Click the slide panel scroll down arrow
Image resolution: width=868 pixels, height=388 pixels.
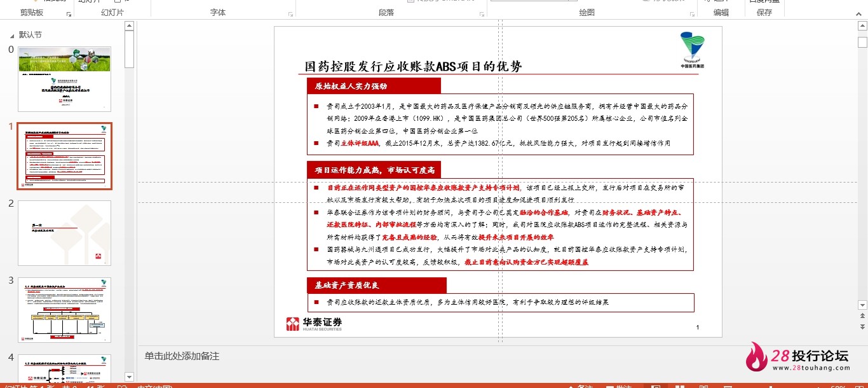[x=130, y=377]
